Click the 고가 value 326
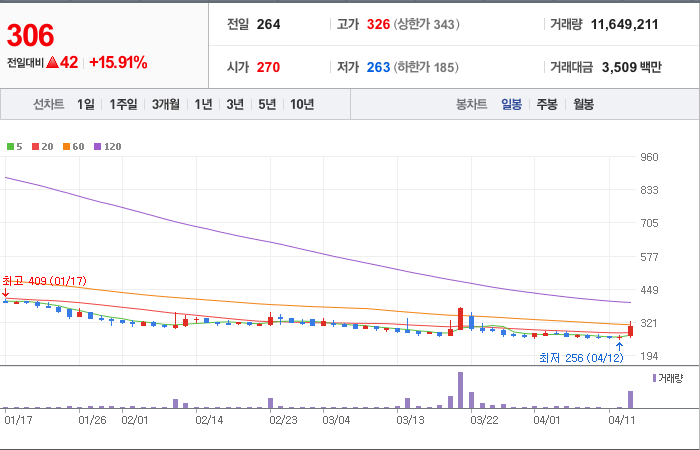Viewport: 700px width, 450px height. [378, 24]
